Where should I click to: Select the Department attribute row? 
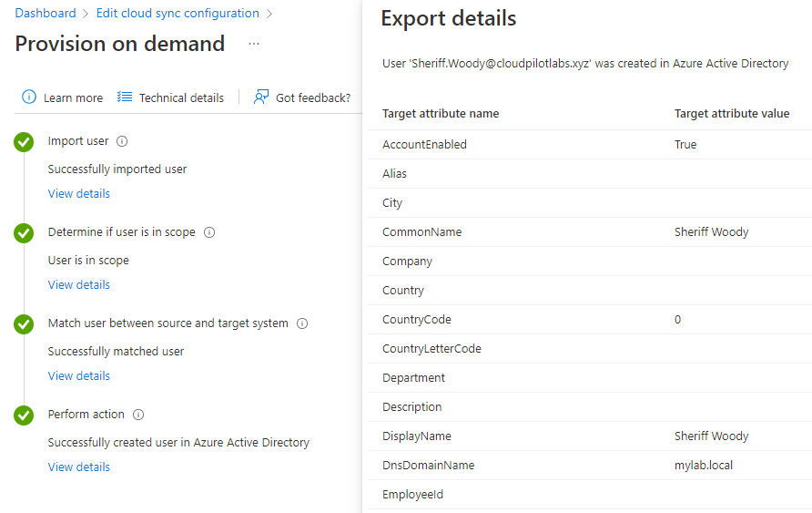[590, 378]
